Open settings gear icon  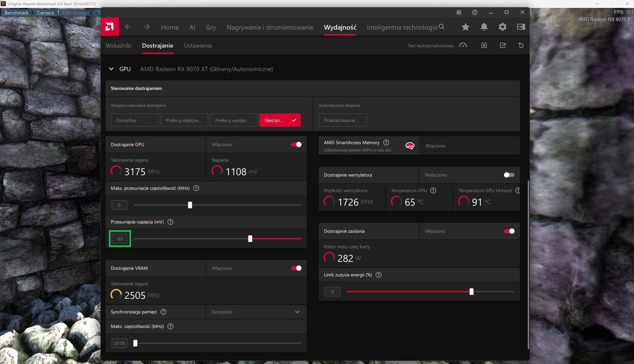coord(503,27)
